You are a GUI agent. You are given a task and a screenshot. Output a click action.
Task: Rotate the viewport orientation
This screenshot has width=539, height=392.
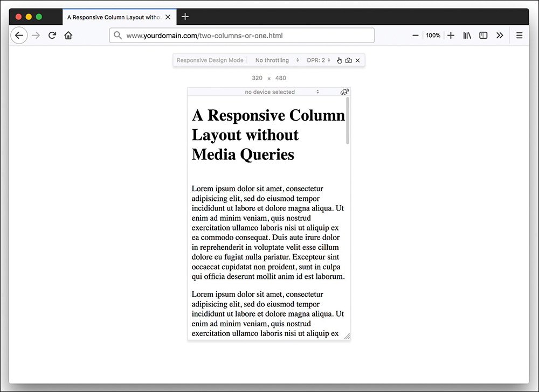(343, 92)
